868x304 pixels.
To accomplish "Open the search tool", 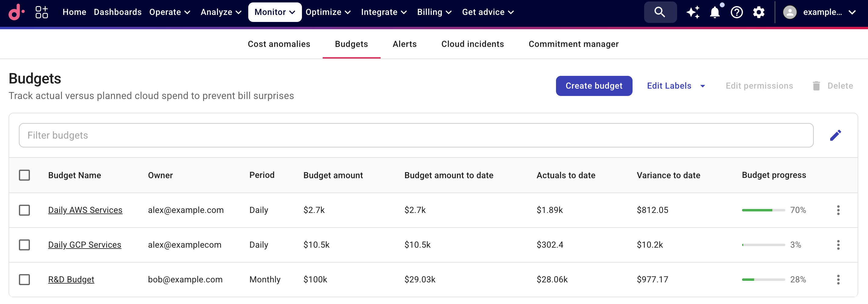I will click(x=660, y=12).
